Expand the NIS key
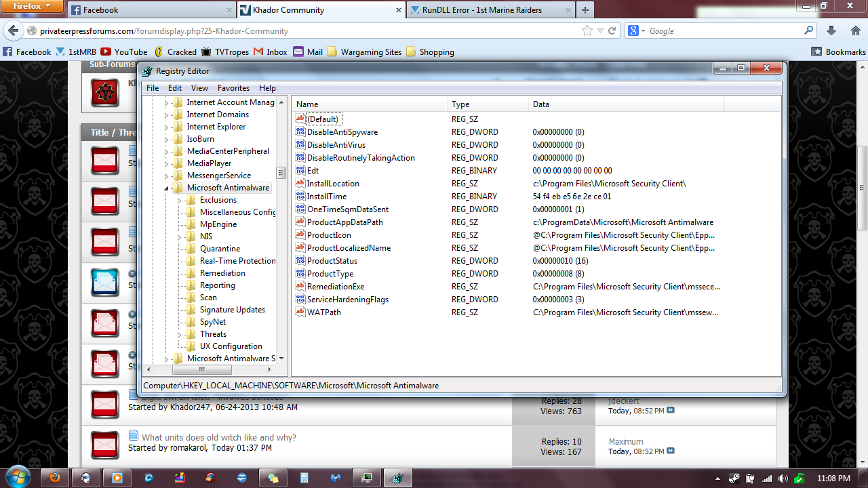Viewport: 868px width, 488px height. click(179, 237)
